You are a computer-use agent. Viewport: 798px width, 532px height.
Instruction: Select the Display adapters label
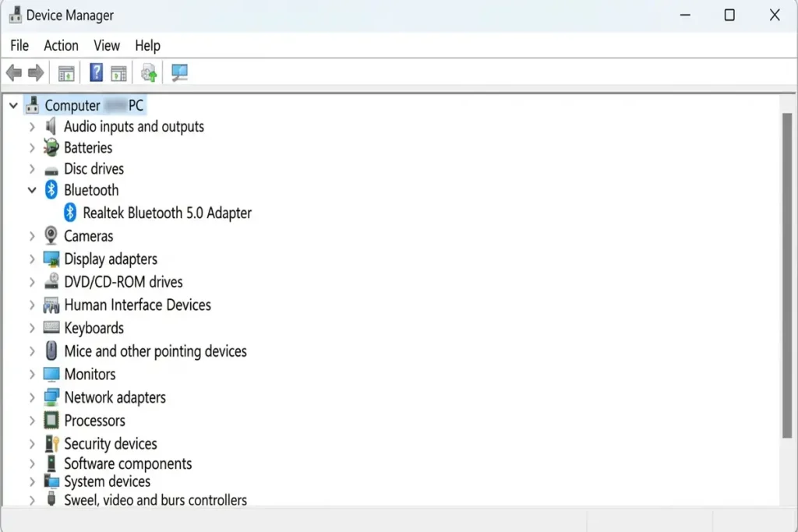click(x=111, y=259)
